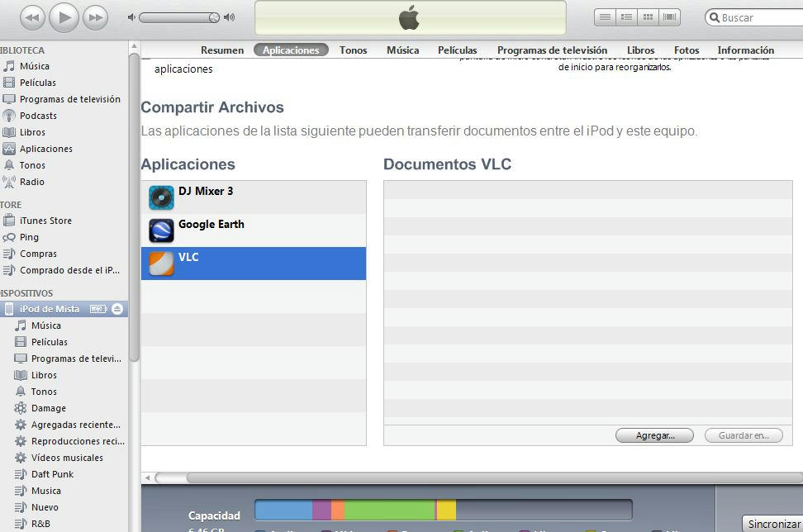Image resolution: width=803 pixels, height=532 pixels.
Task: Click the Sincronizar button
Action: 772,524
